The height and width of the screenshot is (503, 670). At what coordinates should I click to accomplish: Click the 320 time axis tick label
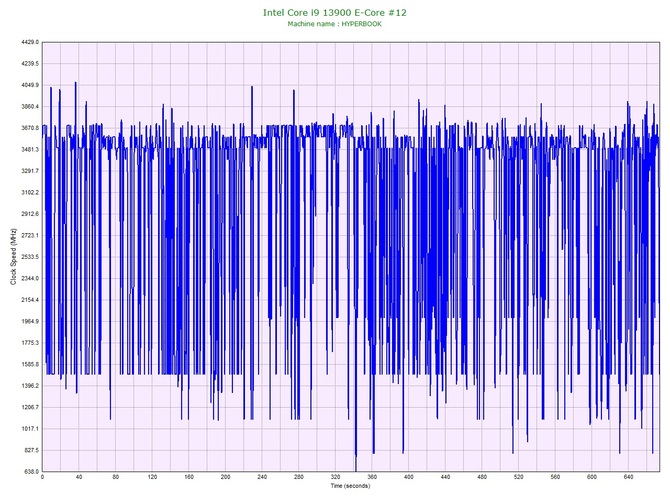click(x=335, y=477)
